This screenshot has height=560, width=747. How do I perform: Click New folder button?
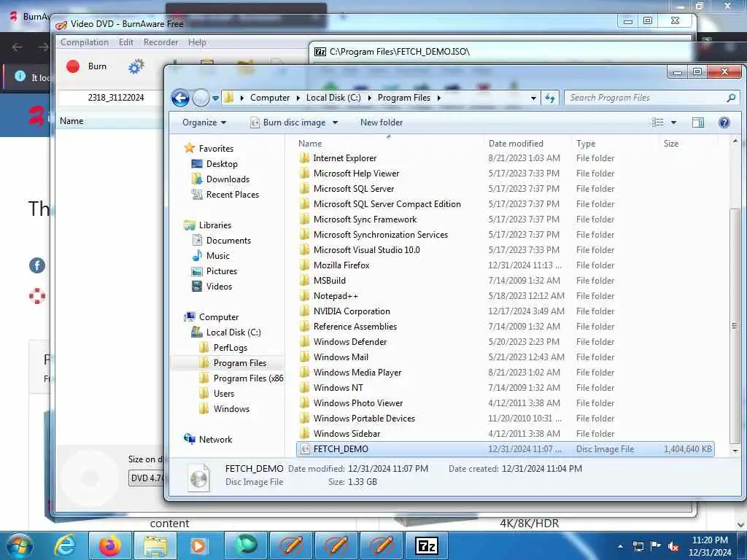click(381, 122)
